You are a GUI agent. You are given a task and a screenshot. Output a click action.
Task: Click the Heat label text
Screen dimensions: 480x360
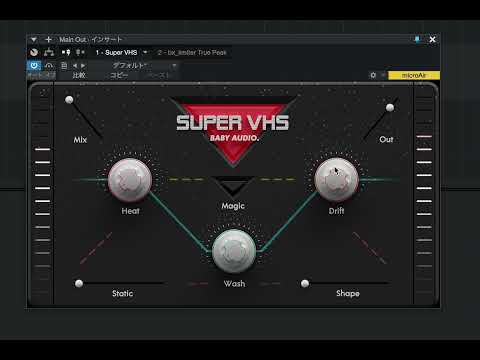130,211
